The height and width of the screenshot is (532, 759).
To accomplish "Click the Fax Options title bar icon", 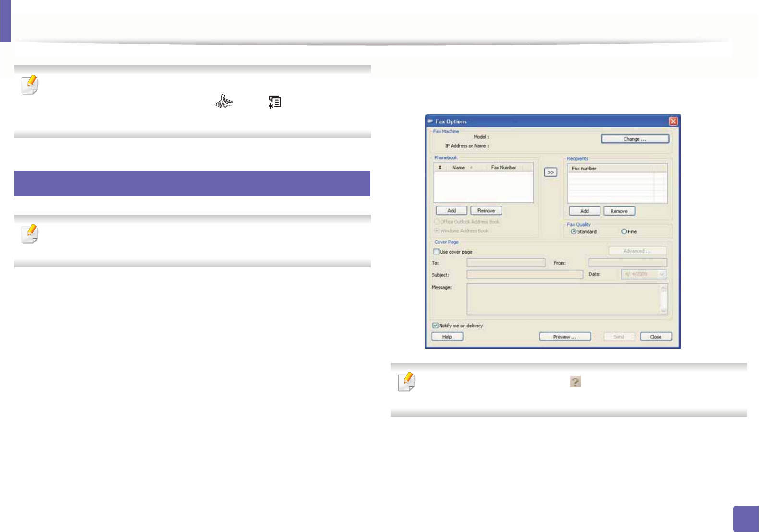I will pos(430,121).
